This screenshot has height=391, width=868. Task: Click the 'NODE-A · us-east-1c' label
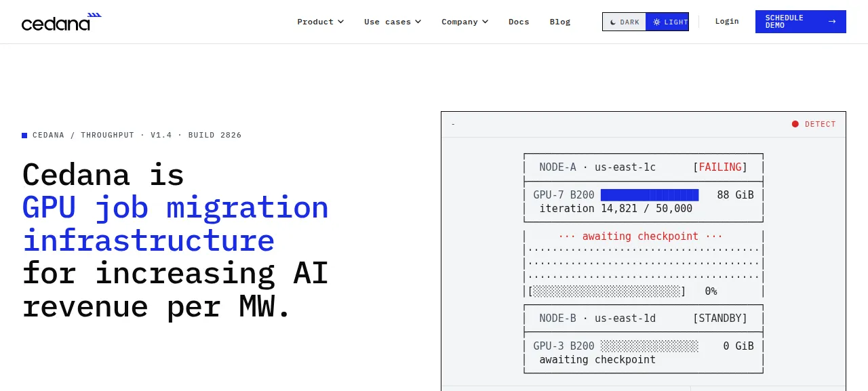[x=597, y=167]
